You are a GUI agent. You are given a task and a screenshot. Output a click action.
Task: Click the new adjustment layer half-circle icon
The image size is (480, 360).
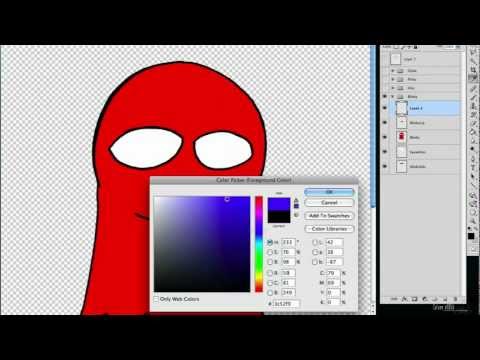click(425, 299)
